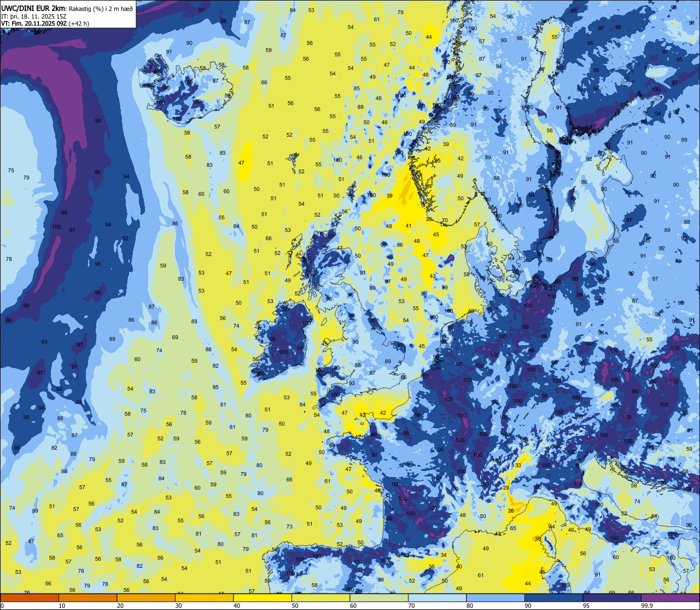Choose the light blue 80–90 legend swatch

coord(495,597)
